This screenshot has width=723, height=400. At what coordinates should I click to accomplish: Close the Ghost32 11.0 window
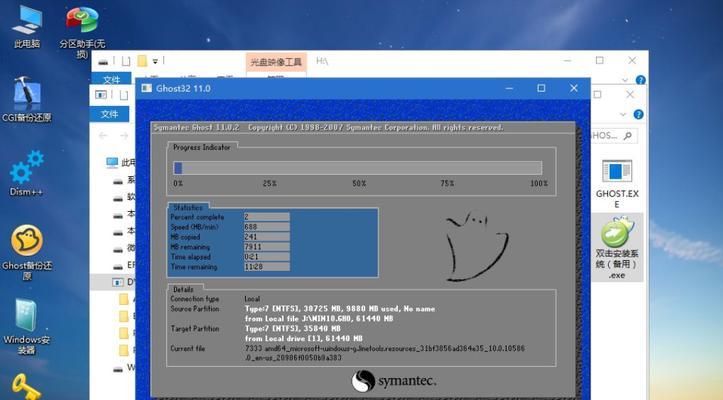[x=574, y=88]
